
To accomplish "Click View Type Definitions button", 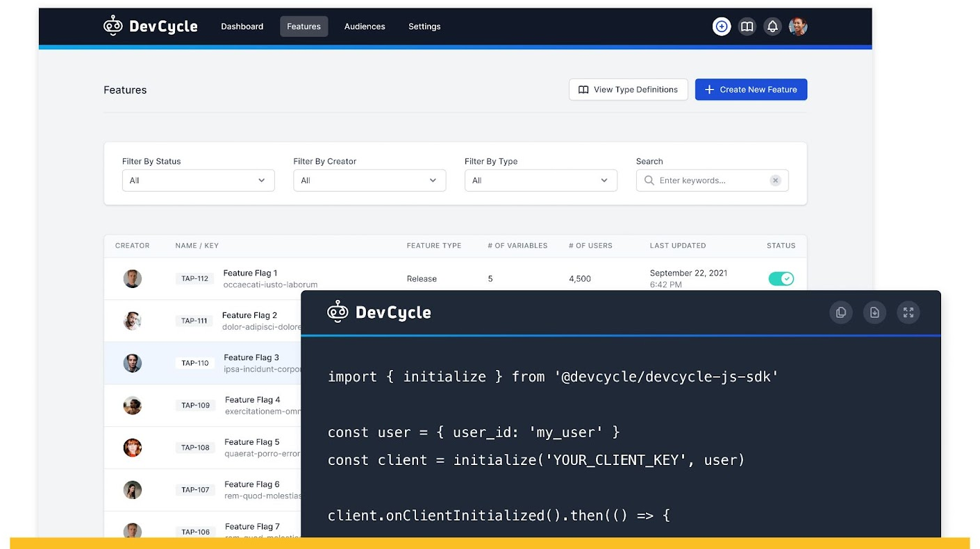I will (x=629, y=90).
